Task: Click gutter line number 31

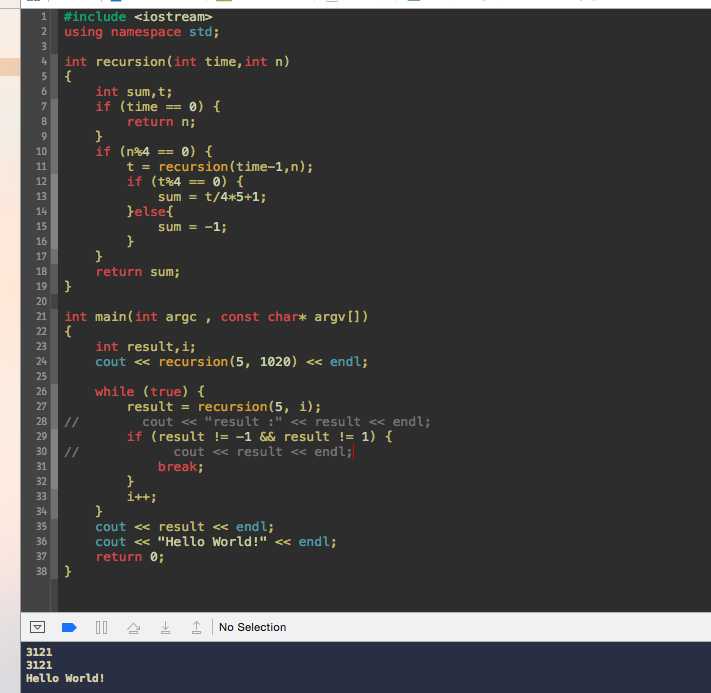Action: click(x=41, y=466)
